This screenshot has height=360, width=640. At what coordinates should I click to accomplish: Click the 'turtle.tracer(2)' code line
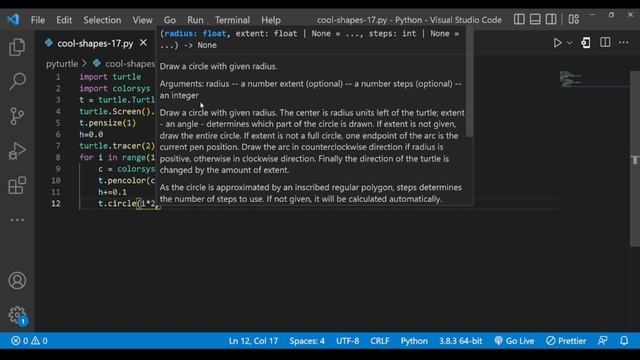click(117, 146)
